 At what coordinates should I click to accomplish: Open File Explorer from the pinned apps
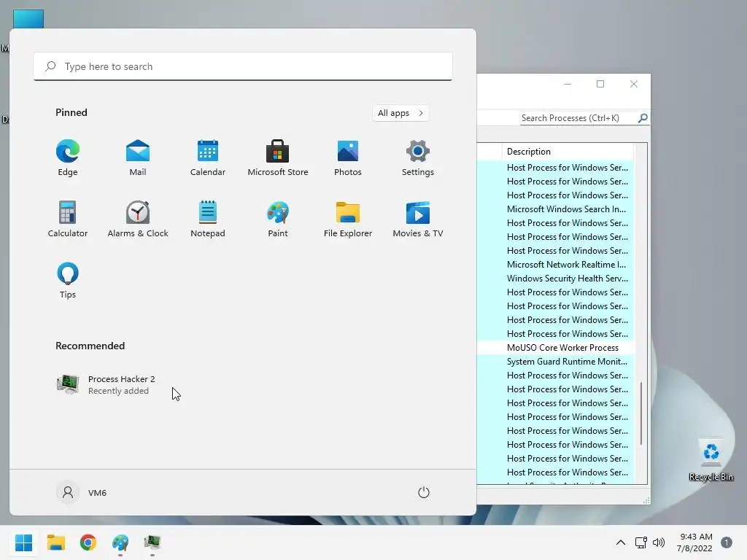[348, 219]
